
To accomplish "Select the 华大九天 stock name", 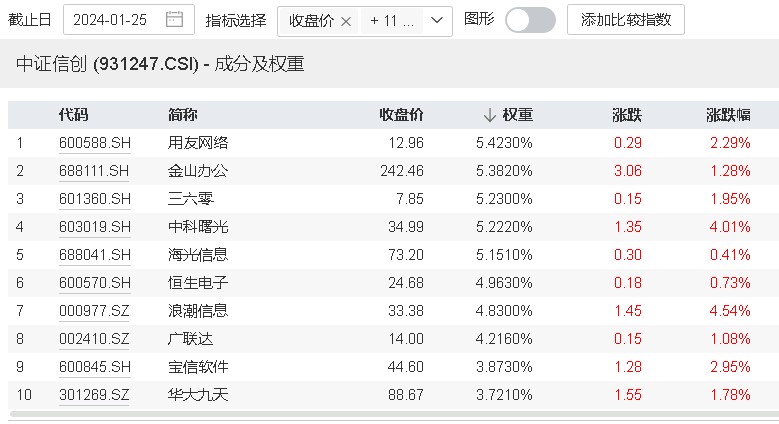I will point(198,395).
